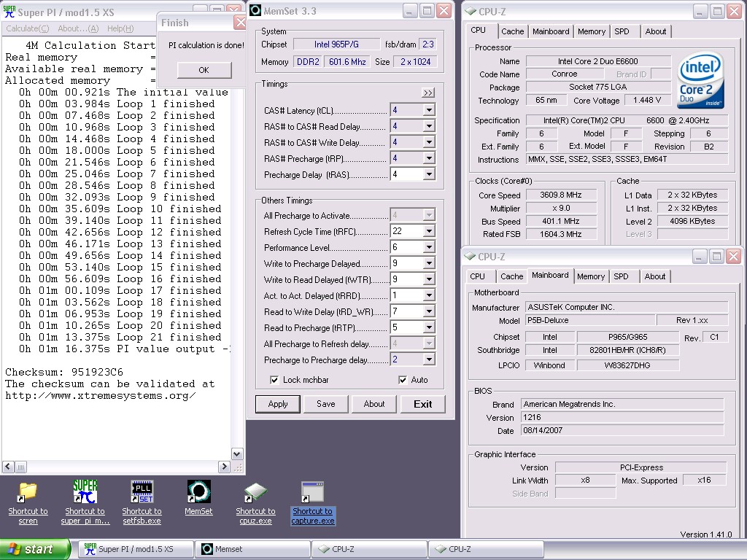This screenshot has width=747, height=560.
Task: Click the Save button in MemSet
Action: [326, 404]
